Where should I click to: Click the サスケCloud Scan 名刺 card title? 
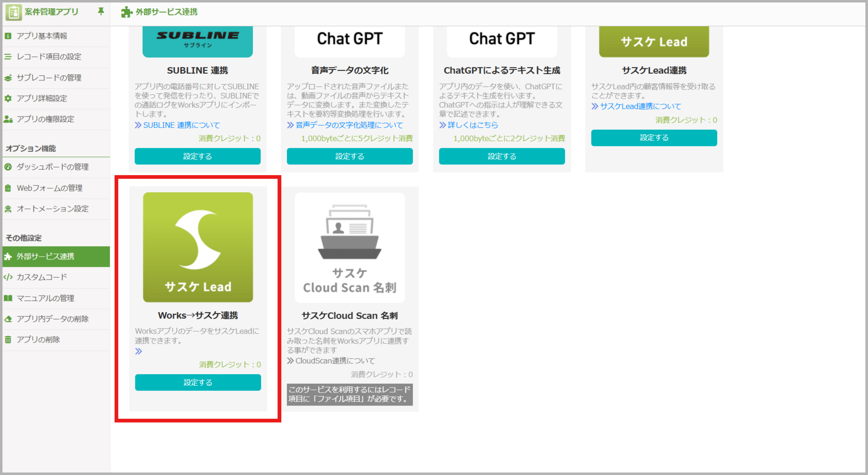coord(350,316)
